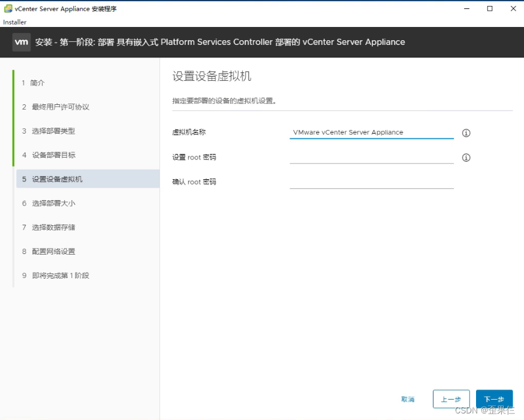The image size is (524, 420).
Task: Click info icon beside 虚拟机名称 field
Action: pyautogui.click(x=466, y=133)
